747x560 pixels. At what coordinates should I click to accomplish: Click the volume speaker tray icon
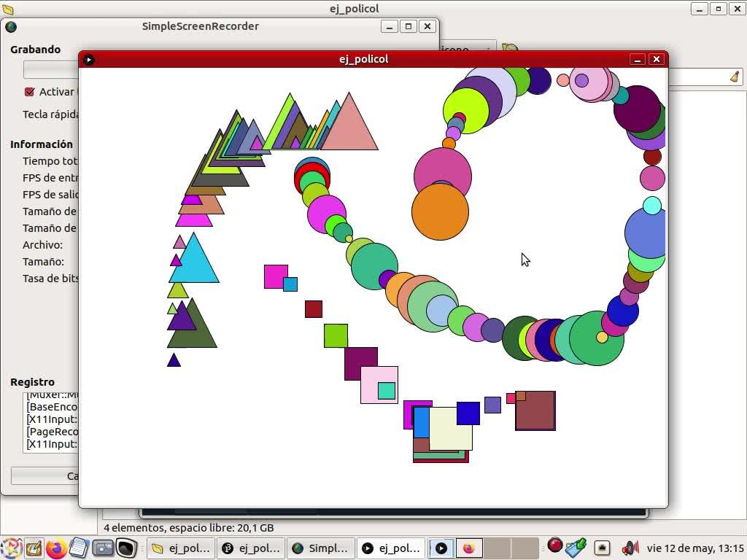coord(629,548)
